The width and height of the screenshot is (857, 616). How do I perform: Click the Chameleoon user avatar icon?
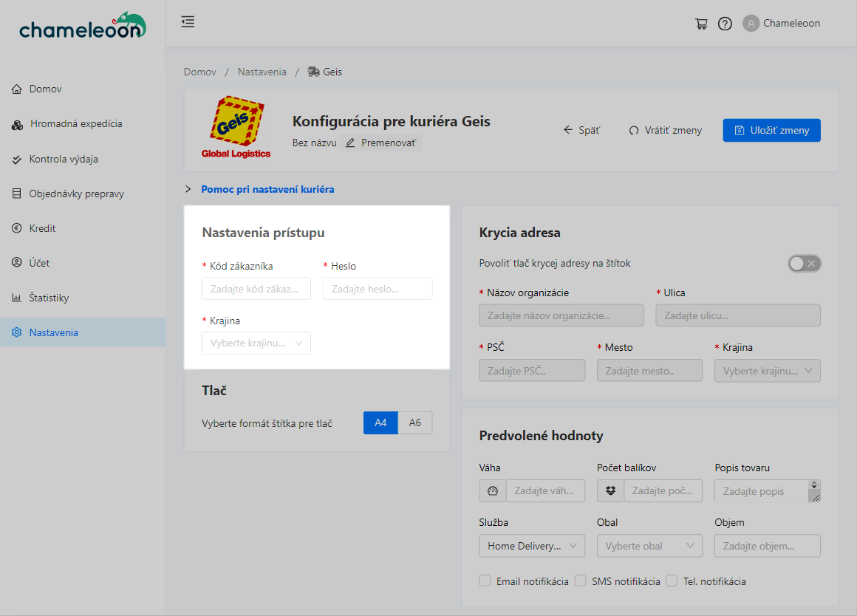click(751, 24)
